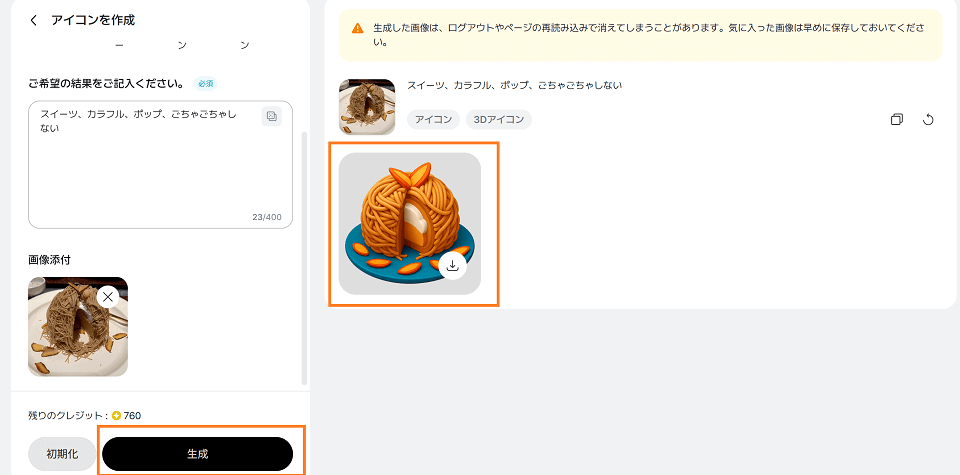Remove the attached image with the X
The image size is (960, 475).
click(x=108, y=297)
